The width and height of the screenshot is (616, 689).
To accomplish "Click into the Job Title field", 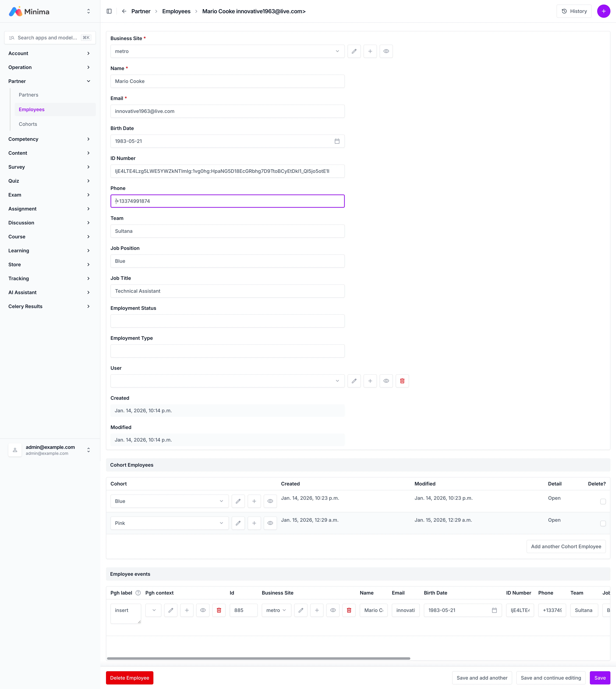I will pyautogui.click(x=227, y=291).
